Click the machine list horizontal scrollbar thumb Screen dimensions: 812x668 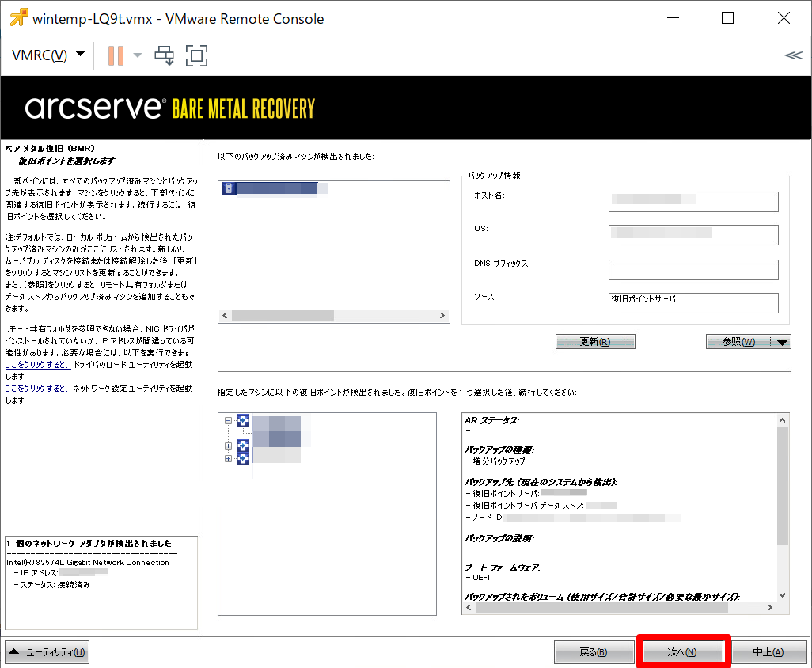pos(283,315)
